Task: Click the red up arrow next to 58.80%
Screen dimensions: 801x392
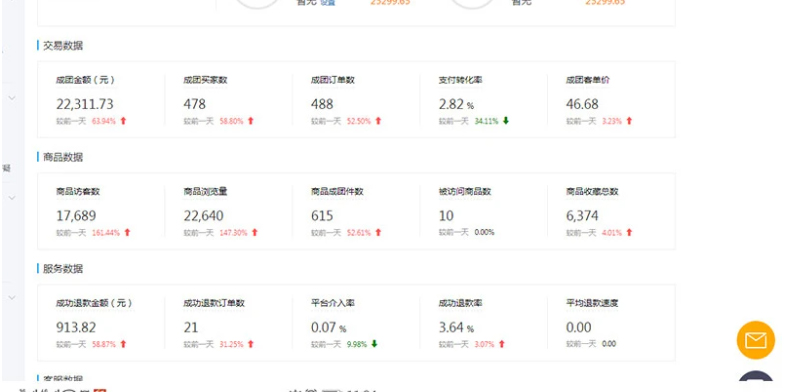Action: point(250,121)
